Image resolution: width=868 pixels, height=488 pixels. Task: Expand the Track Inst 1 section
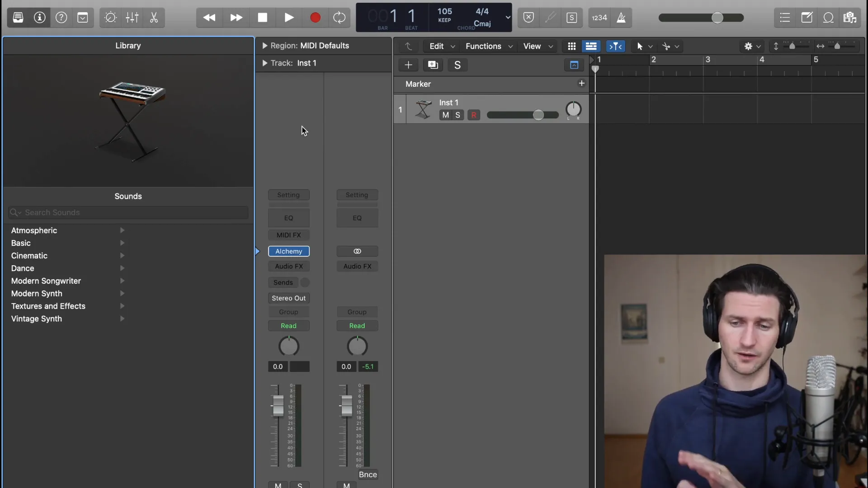tap(265, 63)
